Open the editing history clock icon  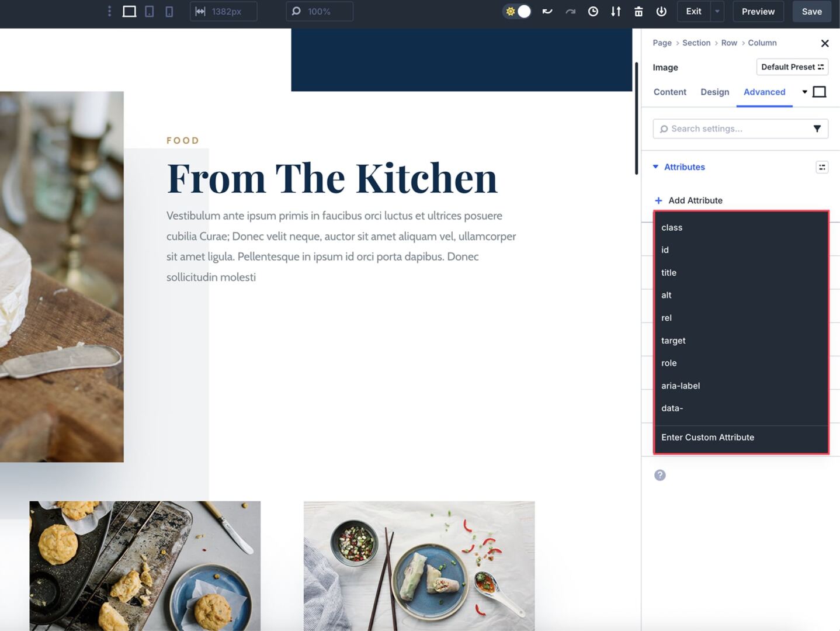tap(593, 12)
